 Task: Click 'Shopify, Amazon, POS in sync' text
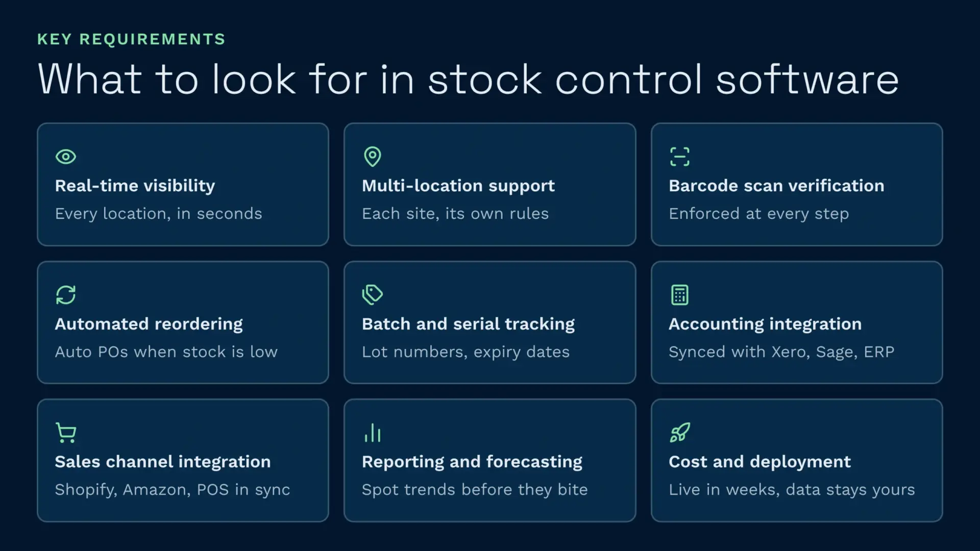pyautogui.click(x=173, y=490)
